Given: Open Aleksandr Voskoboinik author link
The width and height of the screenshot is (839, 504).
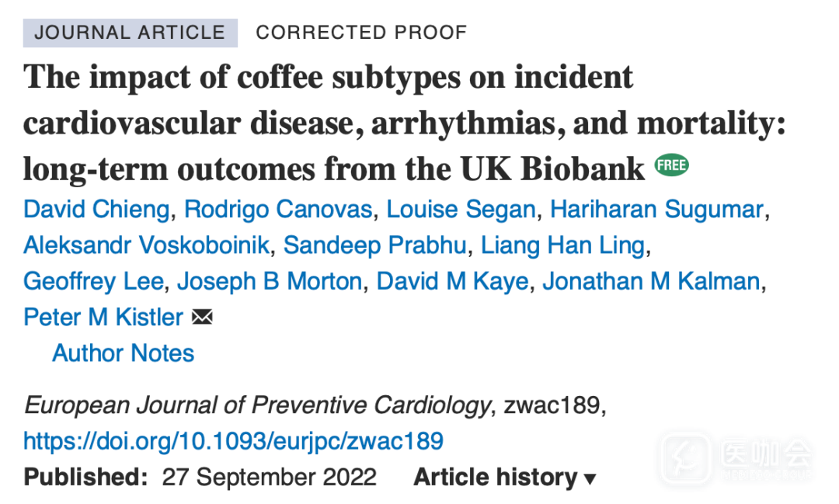Looking at the screenshot, I should point(146,245).
